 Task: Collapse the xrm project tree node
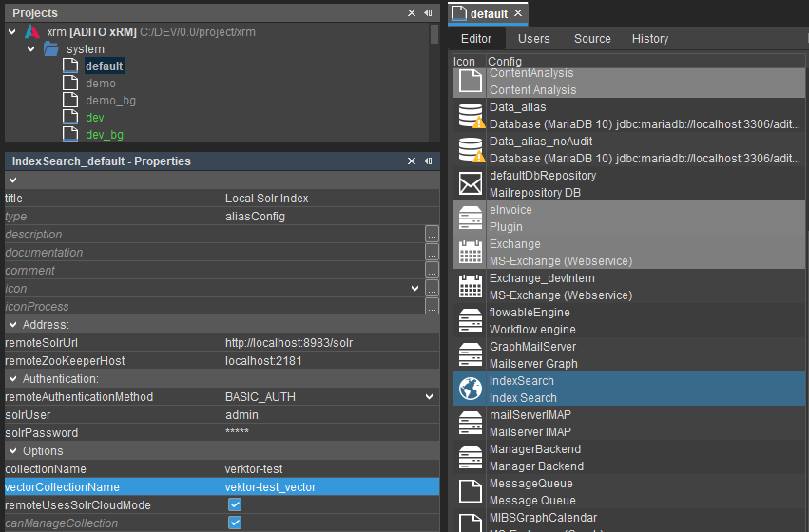(12, 32)
